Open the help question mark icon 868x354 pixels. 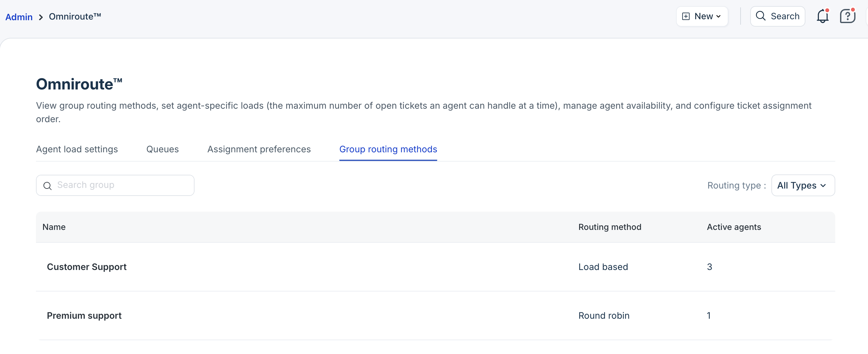click(847, 16)
